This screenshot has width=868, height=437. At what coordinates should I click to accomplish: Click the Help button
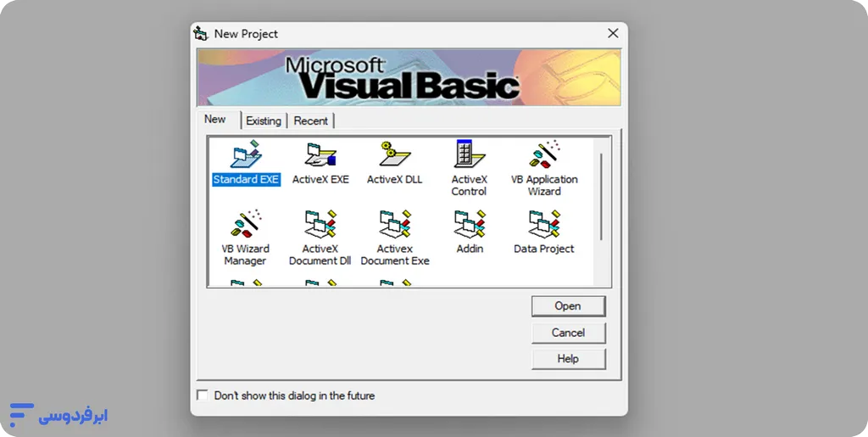click(569, 359)
